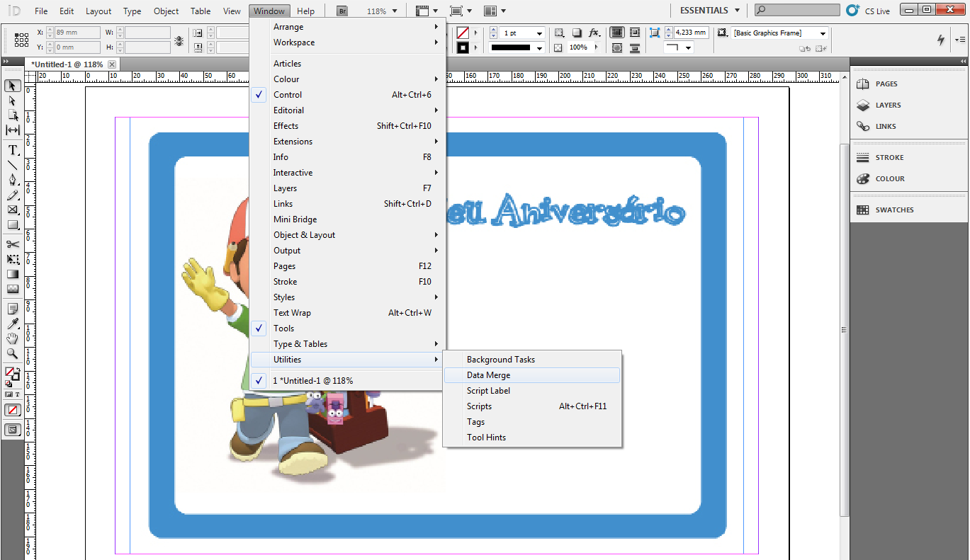
Task: Launch Adobe Bridge from the application bar
Action: pyautogui.click(x=341, y=11)
